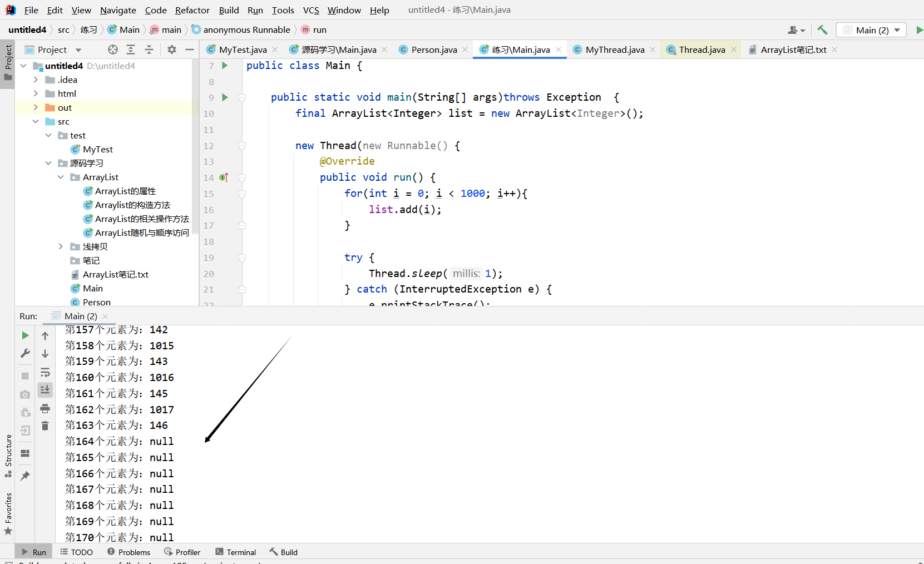Screen dimensions: 924x564
Task: Click the 'anonymous Runnable' breadcrumb
Action: (x=246, y=29)
